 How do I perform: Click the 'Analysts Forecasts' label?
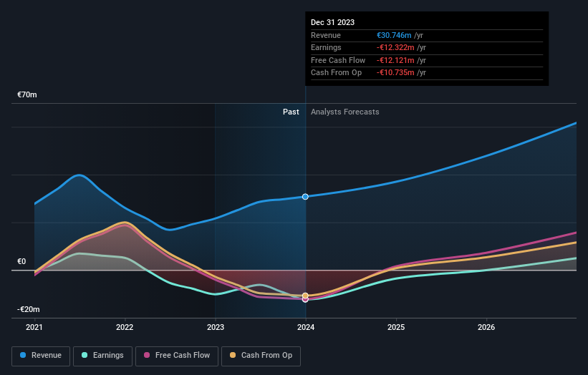(x=345, y=112)
